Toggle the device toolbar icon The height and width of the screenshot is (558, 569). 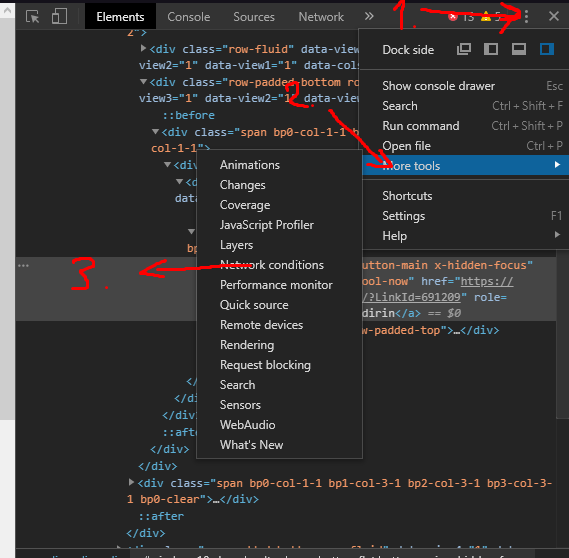[60, 17]
